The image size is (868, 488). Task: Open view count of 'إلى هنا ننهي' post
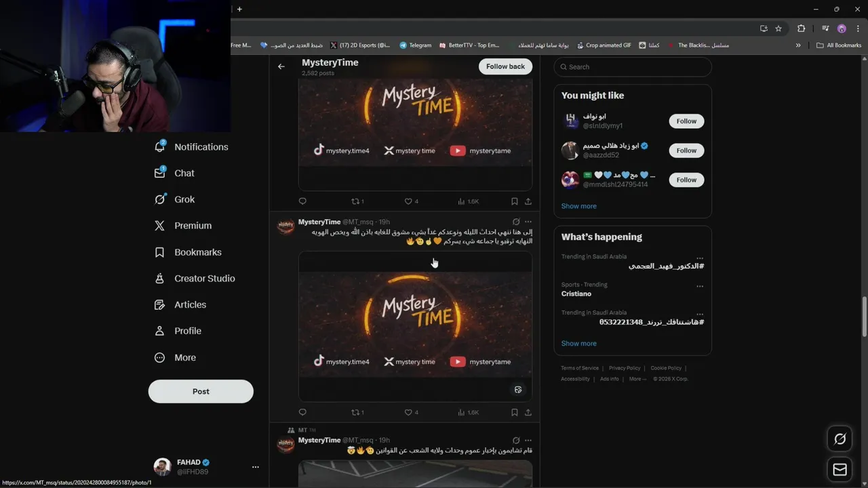tap(468, 412)
